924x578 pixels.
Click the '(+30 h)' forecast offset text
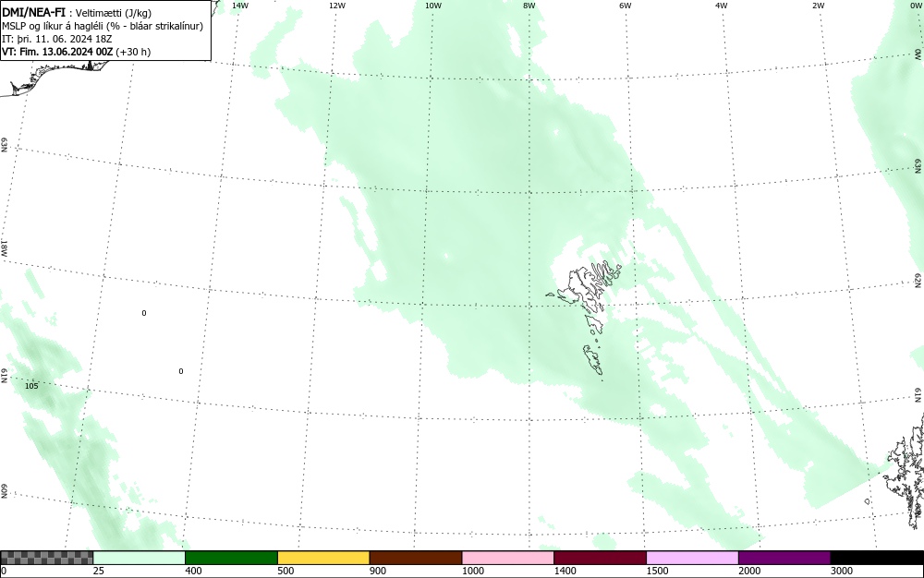coord(133,52)
